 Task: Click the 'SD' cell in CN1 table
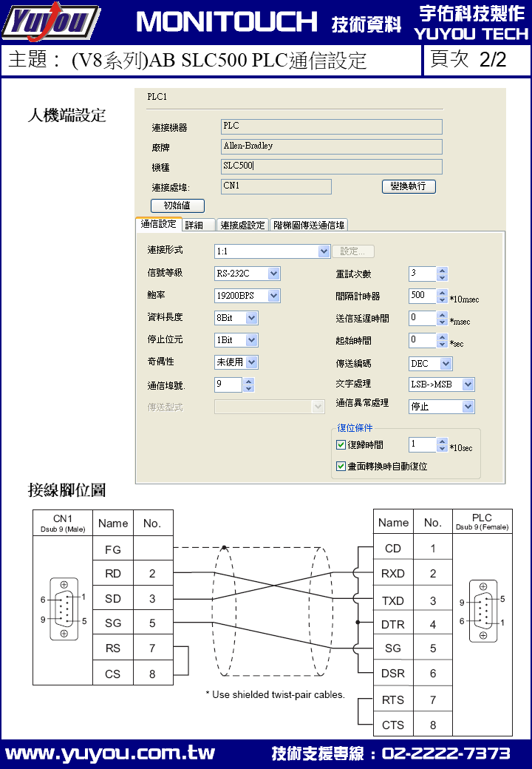click(x=112, y=598)
